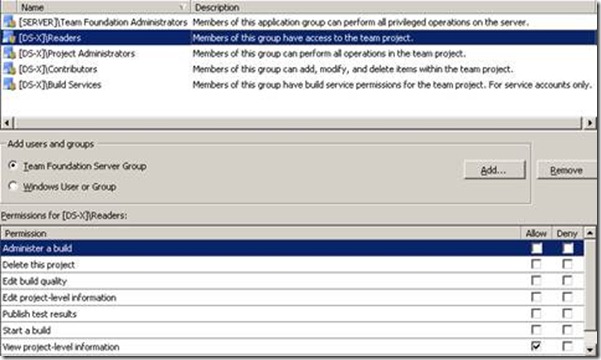Select [DS-X]\Contributors group name
Screen dimensions: 601x360
(x=58, y=69)
